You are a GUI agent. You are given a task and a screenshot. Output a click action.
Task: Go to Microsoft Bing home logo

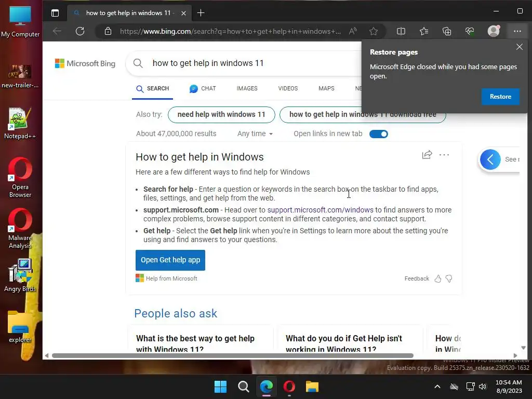[85, 63]
